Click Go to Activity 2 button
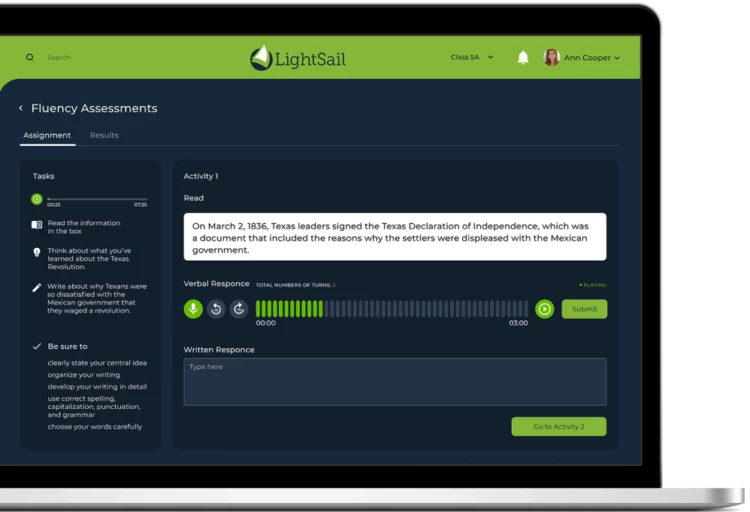Image resolution: width=750 pixels, height=512 pixels. pyautogui.click(x=558, y=426)
